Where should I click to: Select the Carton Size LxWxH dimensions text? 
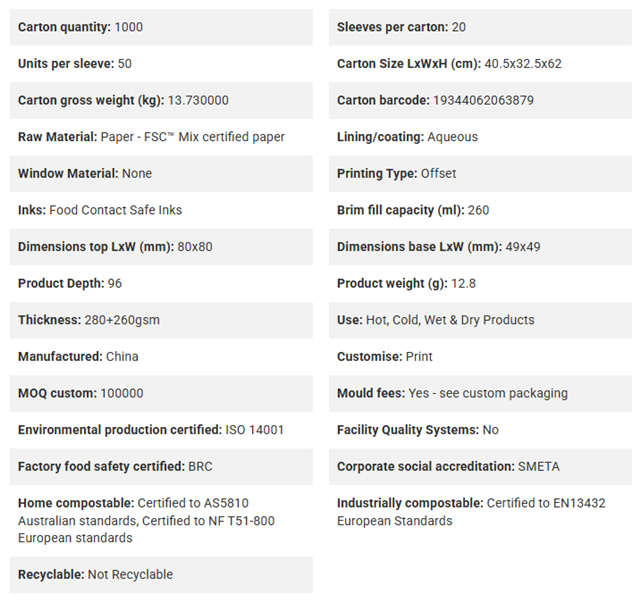[523, 64]
